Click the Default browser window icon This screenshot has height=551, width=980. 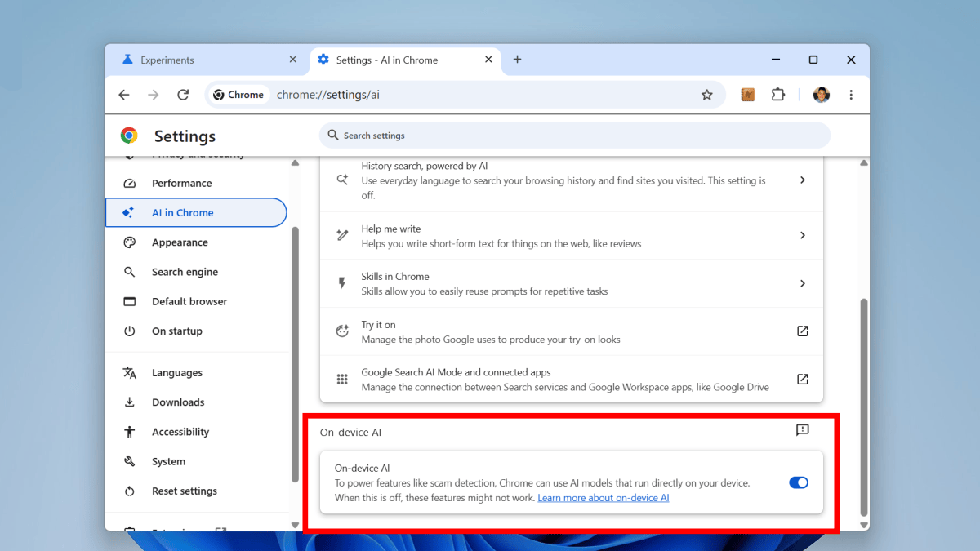pyautogui.click(x=129, y=301)
